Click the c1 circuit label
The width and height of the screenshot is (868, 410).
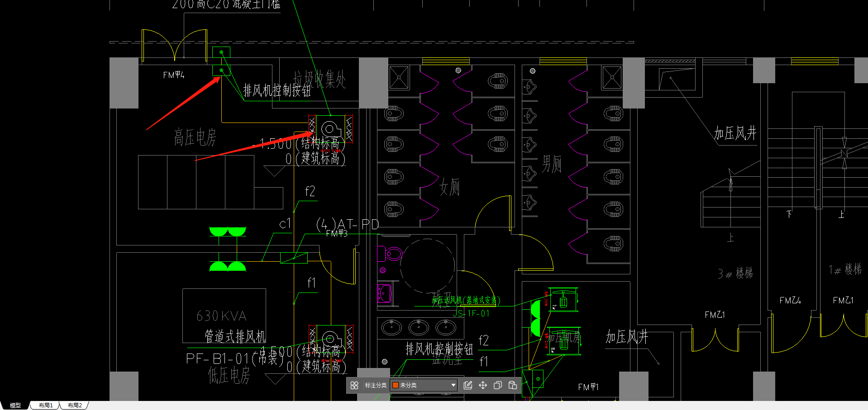click(285, 224)
